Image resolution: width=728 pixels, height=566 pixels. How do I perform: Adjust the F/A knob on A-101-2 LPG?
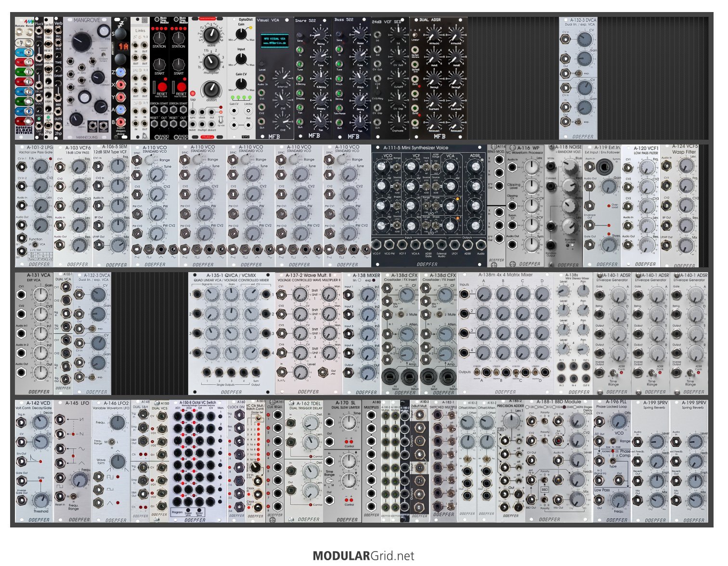tap(41, 167)
